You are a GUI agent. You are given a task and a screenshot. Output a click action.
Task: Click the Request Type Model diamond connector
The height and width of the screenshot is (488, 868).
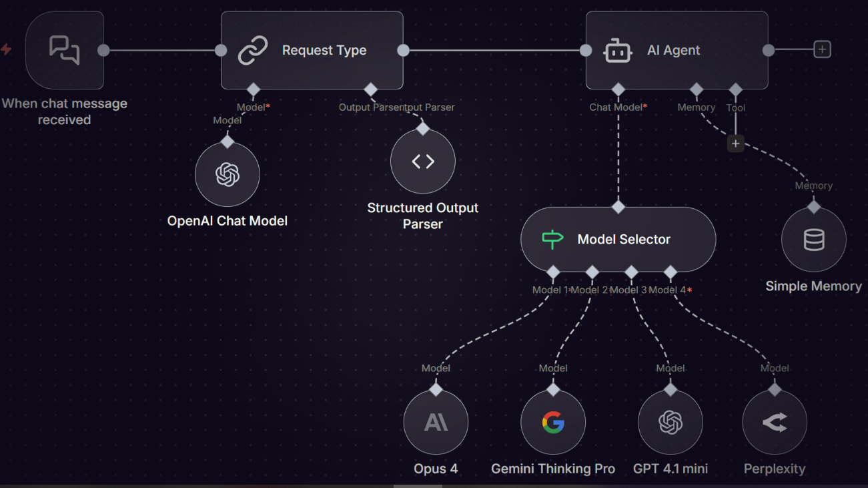(x=253, y=89)
